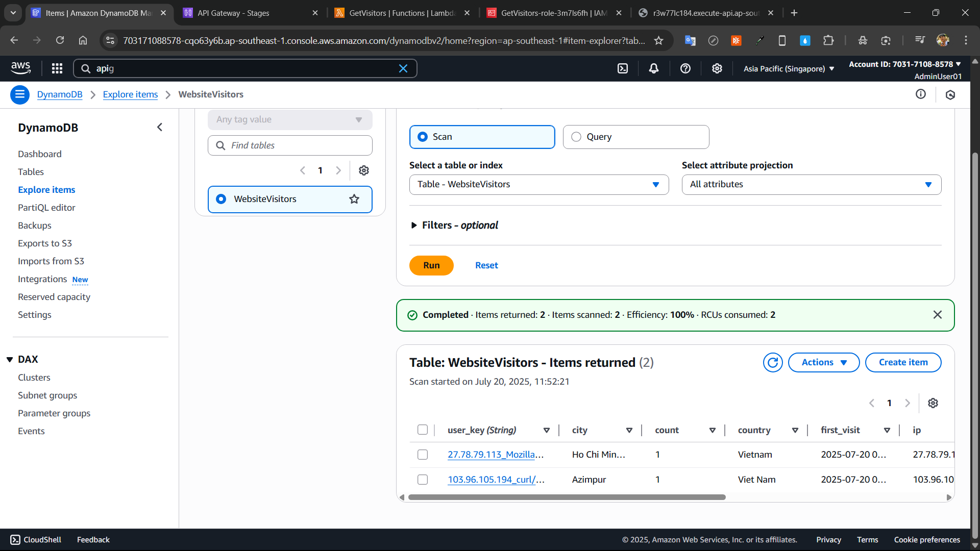Sort by the city column arrow

[629, 430]
